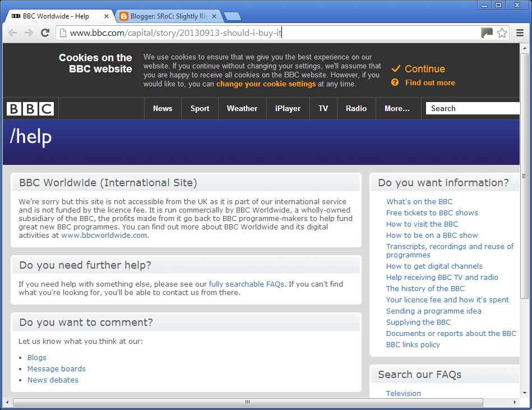Image resolution: width=532 pixels, height=410 pixels.
Task: Close the BBC Worldwide - Help tab
Action: (106, 16)
